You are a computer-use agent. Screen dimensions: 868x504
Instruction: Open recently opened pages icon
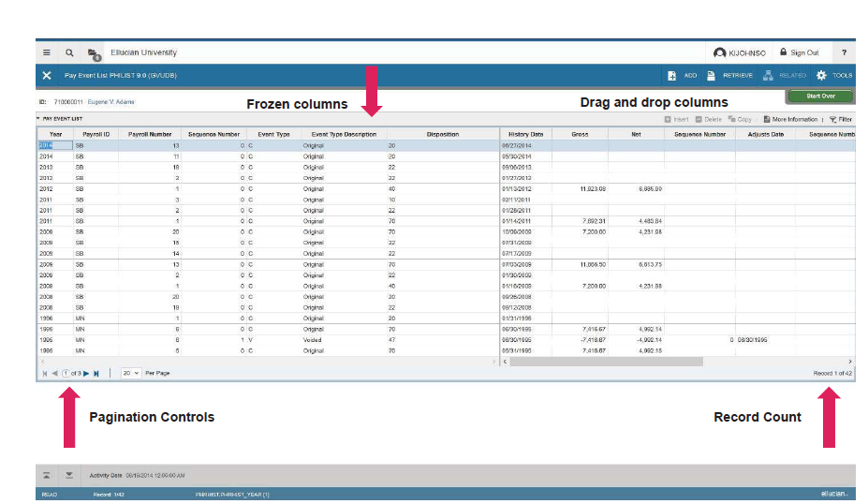tap(94, 54)
